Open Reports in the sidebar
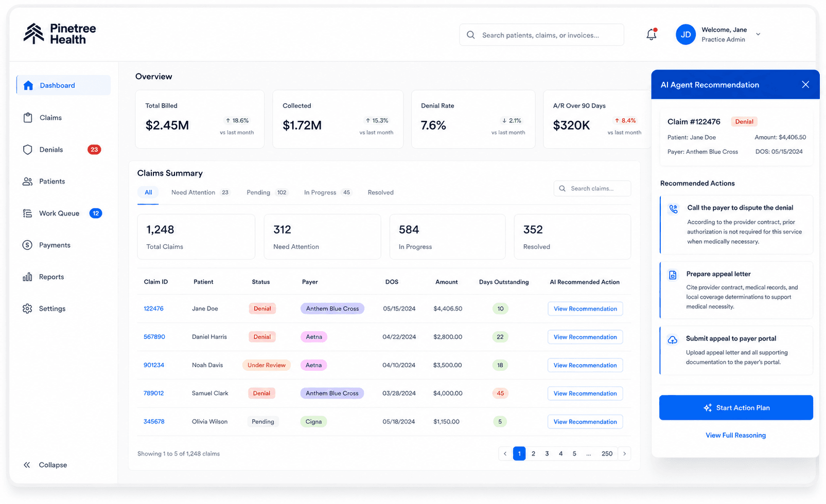Screen dimensions: 826x504 [63, 277]
